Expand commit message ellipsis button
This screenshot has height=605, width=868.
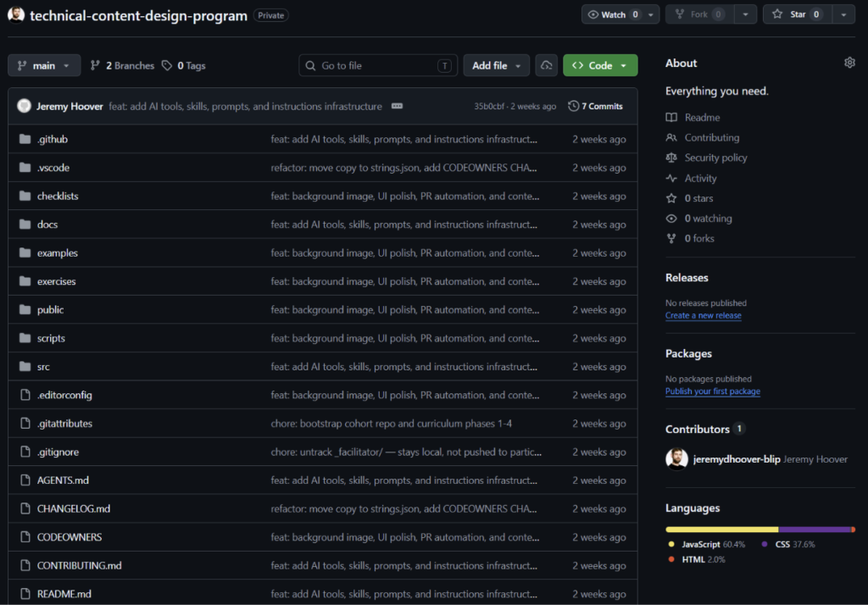(397, 106)
